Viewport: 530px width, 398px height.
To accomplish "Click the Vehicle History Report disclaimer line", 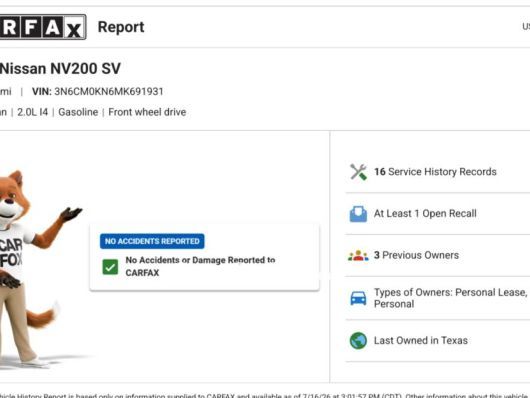I will click(265, 395).
